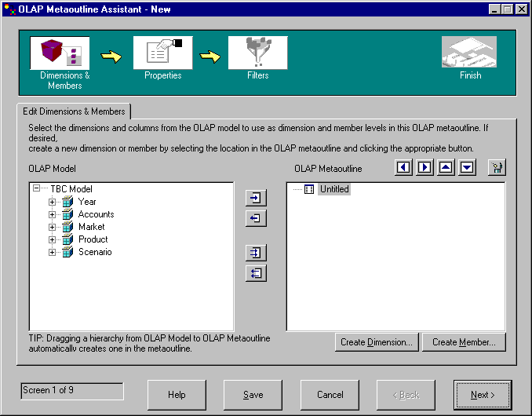Select the Year tree item text
532x416 pixels.
click(87, 202)
